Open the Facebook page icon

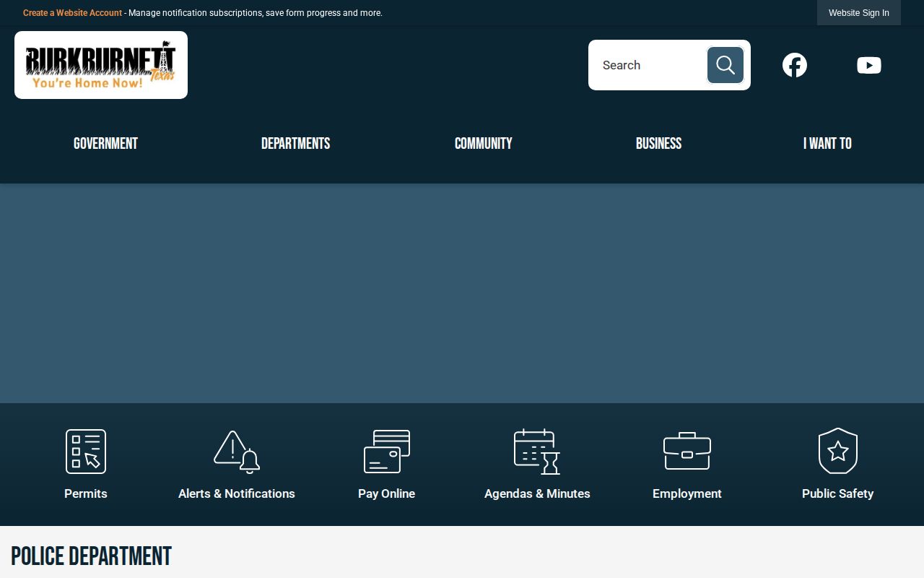[795, 65]
